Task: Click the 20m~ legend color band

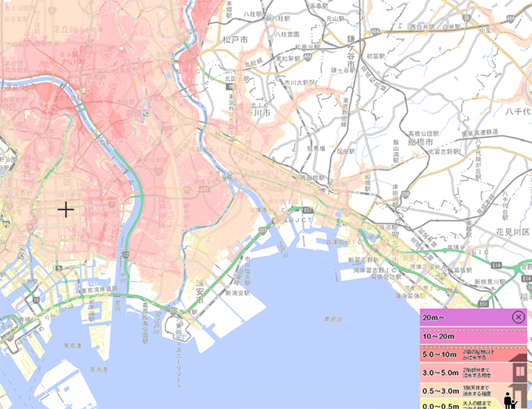Action: [x=458, y=317]
